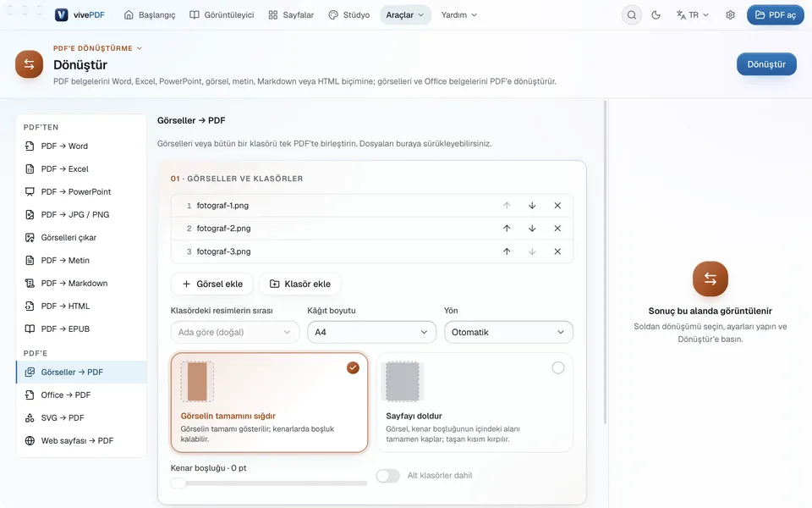812x508 pixels.
Task: Click the Klasör ekle button
Action: click(300, 284)
